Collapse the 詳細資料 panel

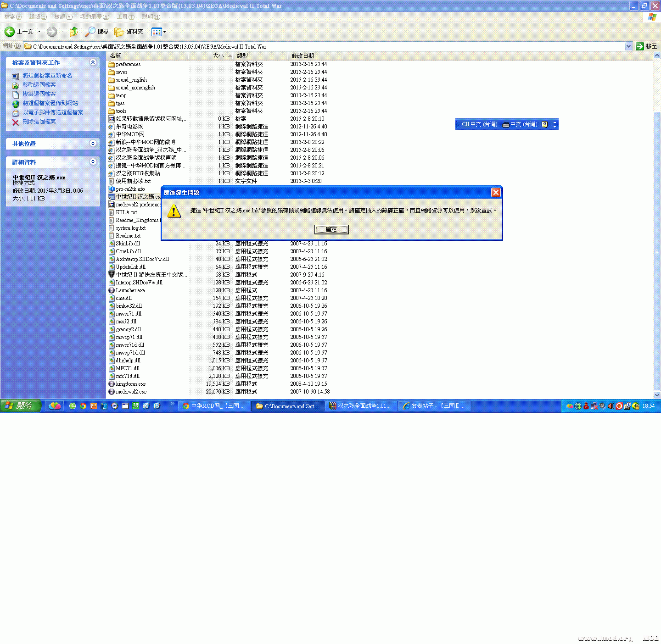click(x=93, y=162)
